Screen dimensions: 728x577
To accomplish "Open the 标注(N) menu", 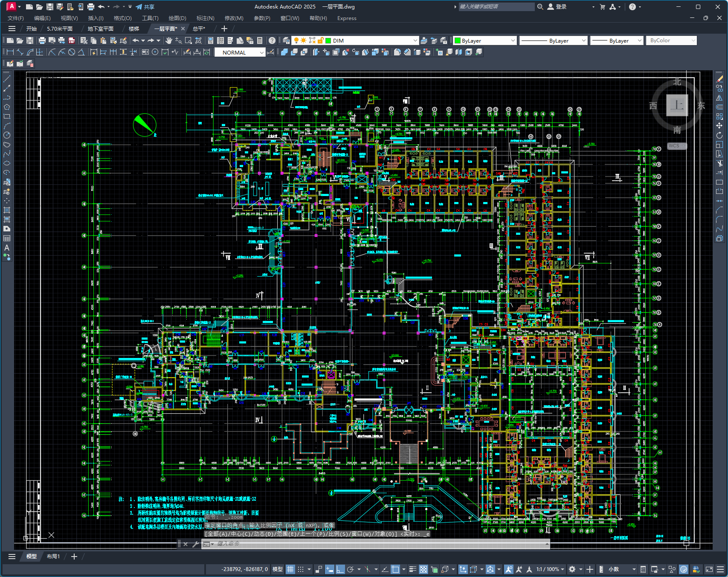I will [x=205, y=18].
